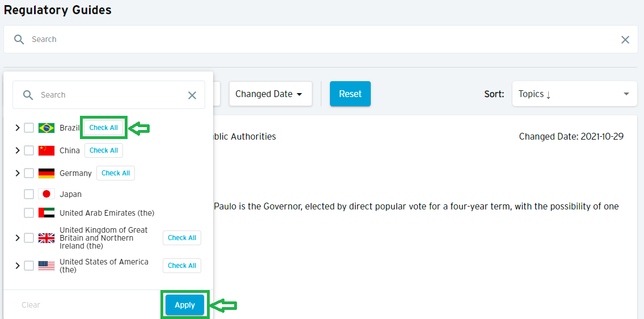Click the country filter search magnifier icon

point(28,95)
